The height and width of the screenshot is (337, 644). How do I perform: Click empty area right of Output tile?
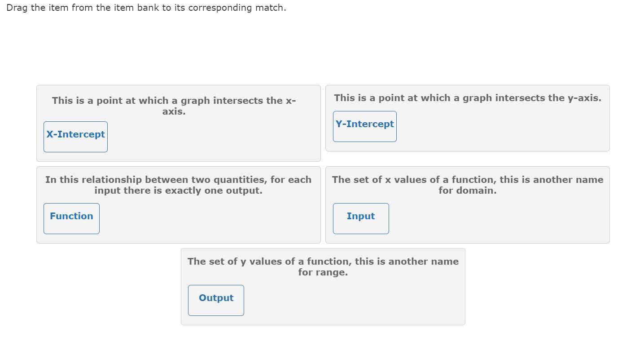pyautogui.click(x=350, y=301)
